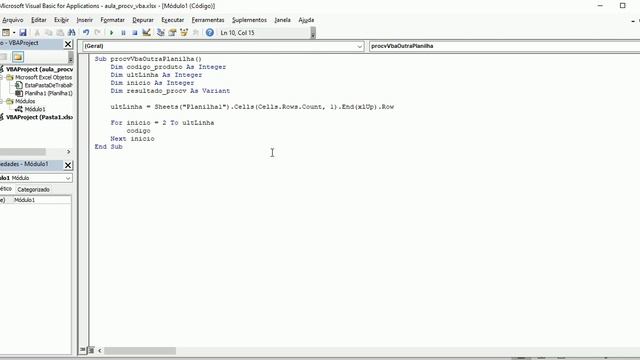This screenshot has height=360, width=640.
Task: Open the Arquivo menu
Action: [x=13, y=20]
